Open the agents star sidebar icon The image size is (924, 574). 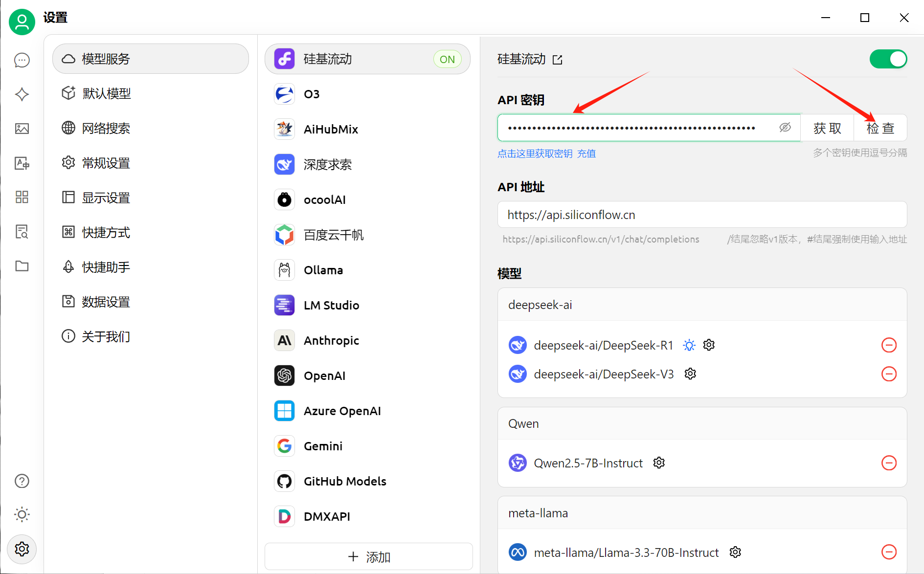click(22, 94)
